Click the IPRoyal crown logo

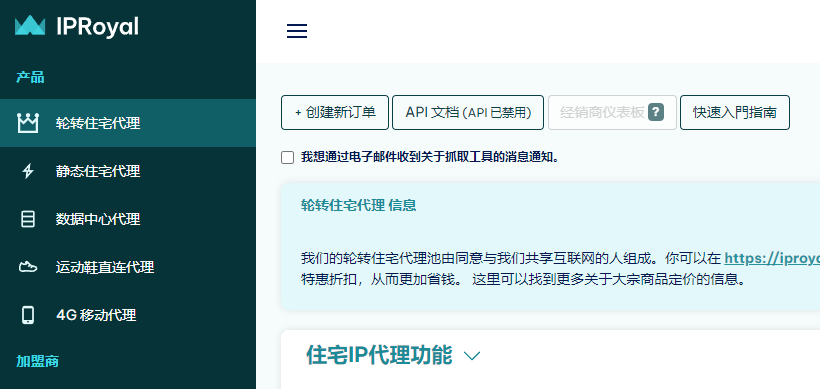pyautogui.click(x=30, y=25)
